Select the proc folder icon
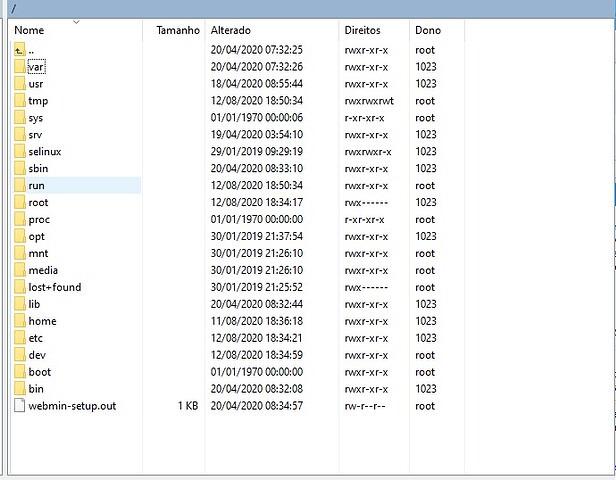This screenshot has height=480, width=616. 19,219
